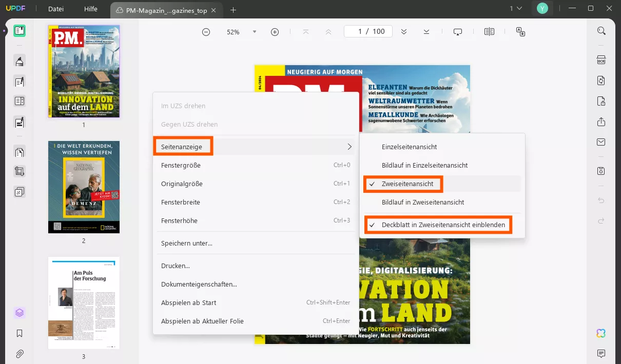Toggle Deckblatt in Zweiseitenansicht einblenden

tap(442, 225)
